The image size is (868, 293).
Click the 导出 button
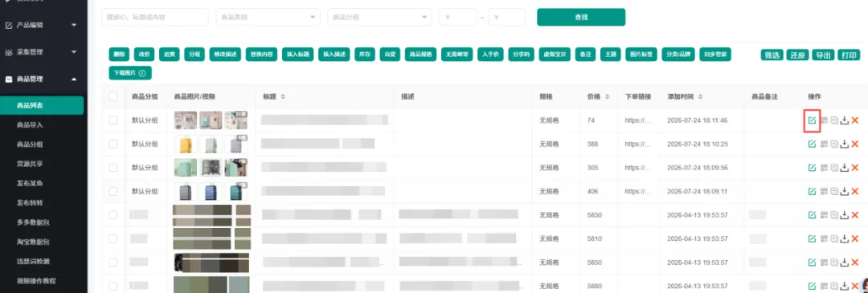[x=824, y=55]
